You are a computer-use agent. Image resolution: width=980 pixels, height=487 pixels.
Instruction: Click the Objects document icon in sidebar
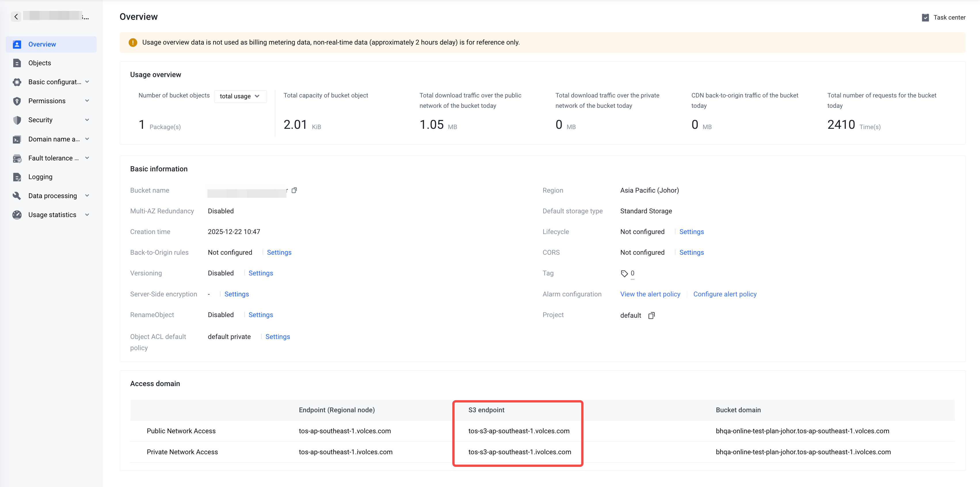tap(17, 63)
